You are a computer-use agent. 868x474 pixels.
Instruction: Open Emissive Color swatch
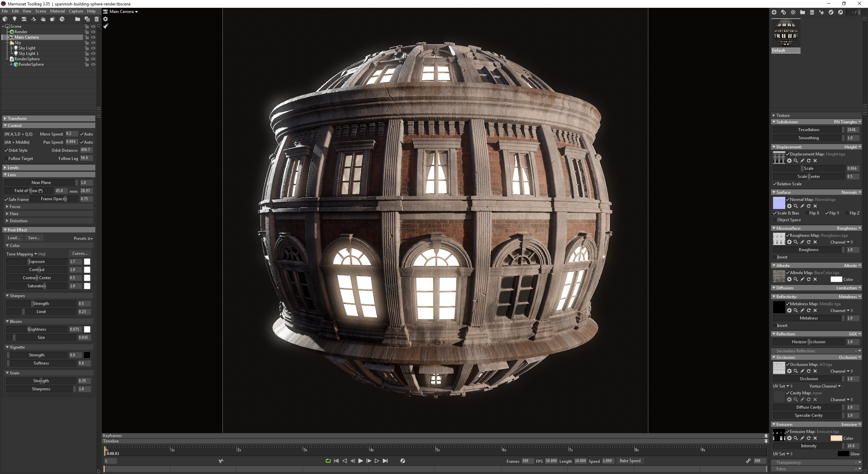click(836, 438)
